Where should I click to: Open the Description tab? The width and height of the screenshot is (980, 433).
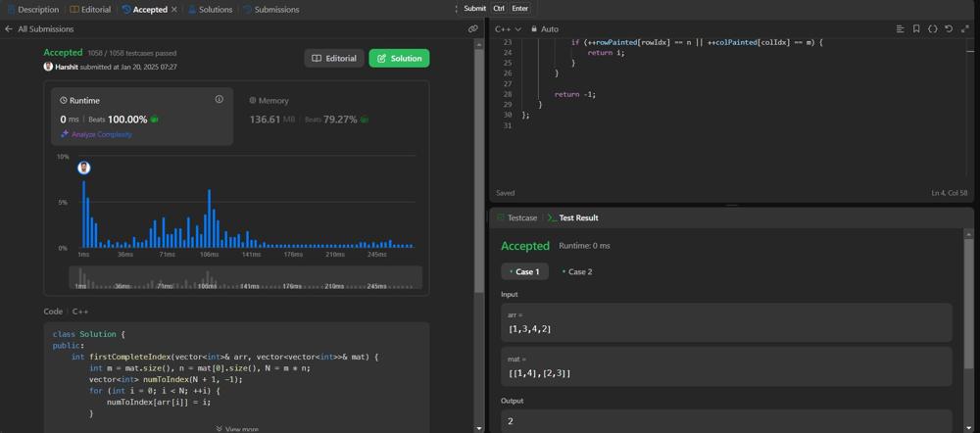[x=32, y=10]
